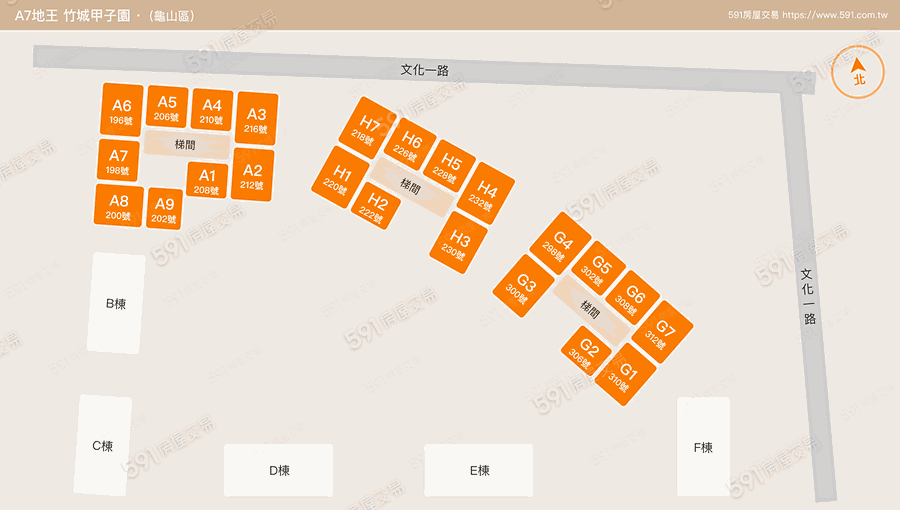This screenshot has width=900, height=510.
Task: Open the F棟 building block
Action: click(703, 447)
